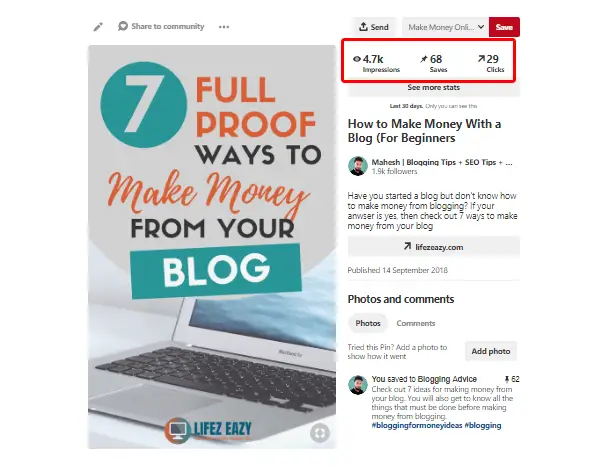The width and height of the screenshot is (600, 468).
Task: Click the red Save button
Action: (x=504, y=27)
